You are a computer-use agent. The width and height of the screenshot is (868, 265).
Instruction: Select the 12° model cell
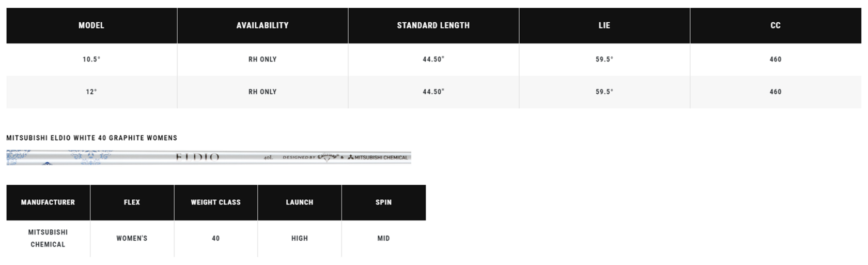click(91, 92)
